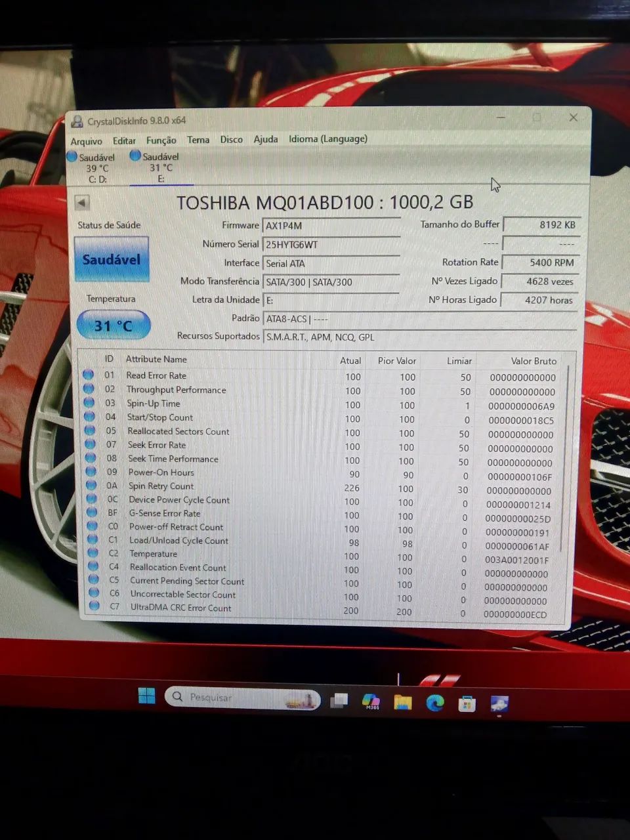Screen dimensions: 630x840
Task: Click the CrystalDiskInfo taskbar icon
Action: [499, 703]
